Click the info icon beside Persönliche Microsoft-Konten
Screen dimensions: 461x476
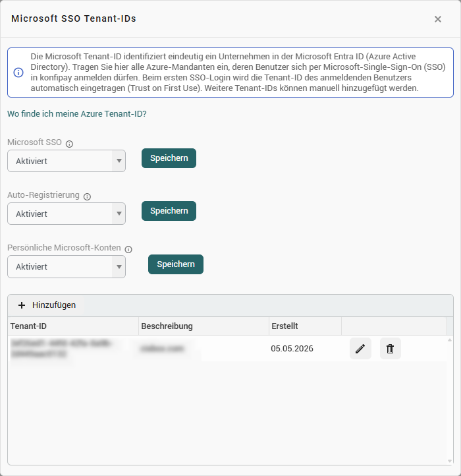coord(128,249)
